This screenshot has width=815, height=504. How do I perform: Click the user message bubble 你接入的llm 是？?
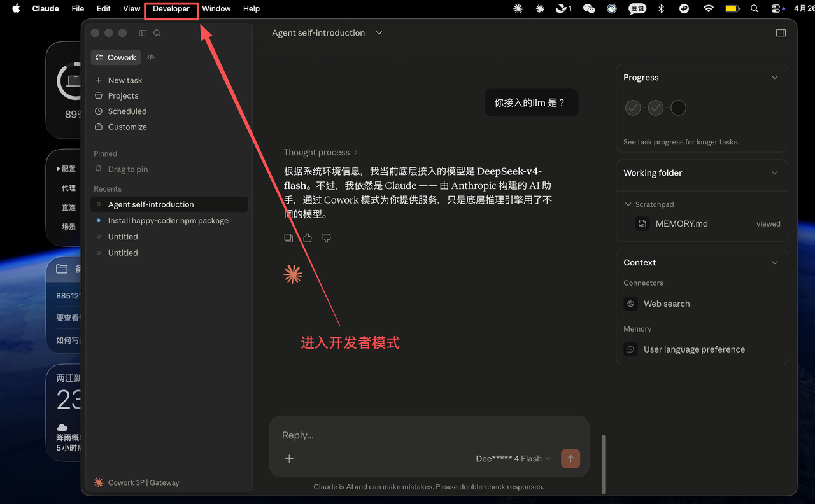click(x=531, y=102)
